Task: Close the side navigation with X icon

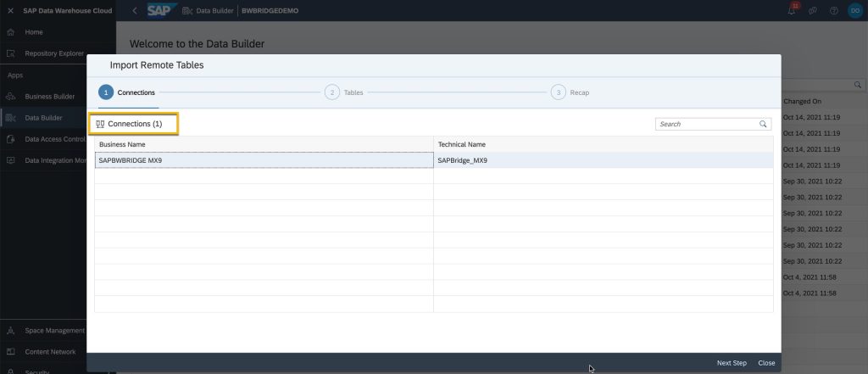Action: (x=10, y=10)
